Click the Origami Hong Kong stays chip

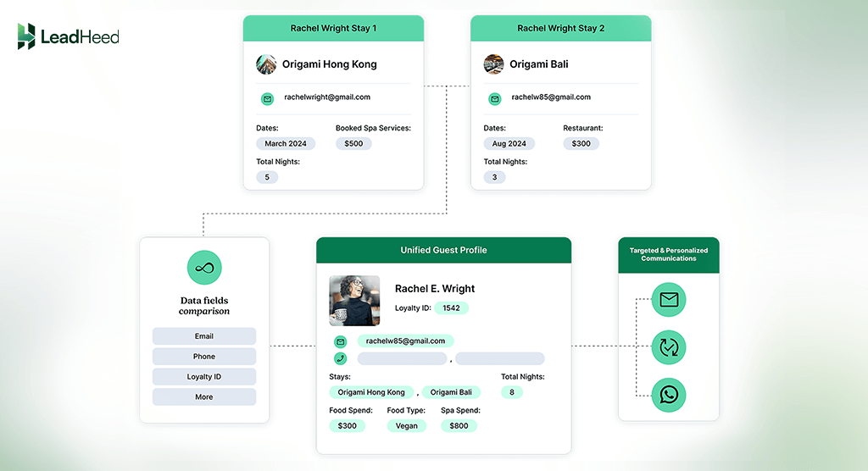coord(371,392)
